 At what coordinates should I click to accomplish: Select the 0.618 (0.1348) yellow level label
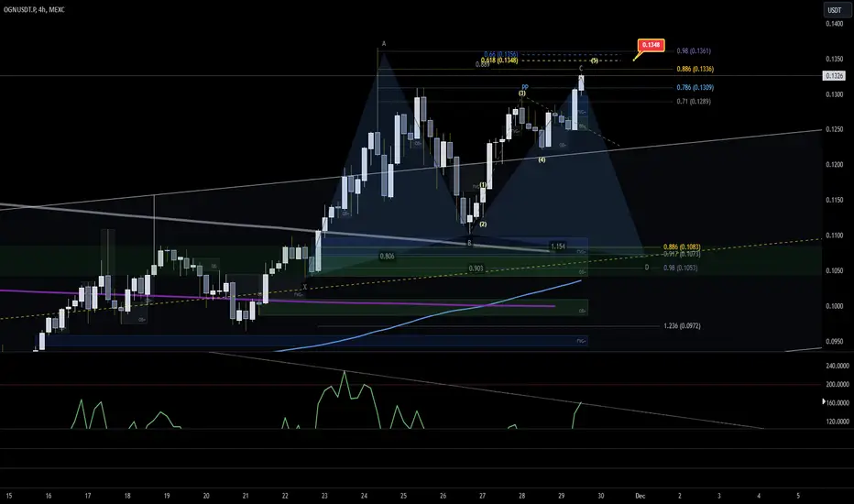point(498,60)
